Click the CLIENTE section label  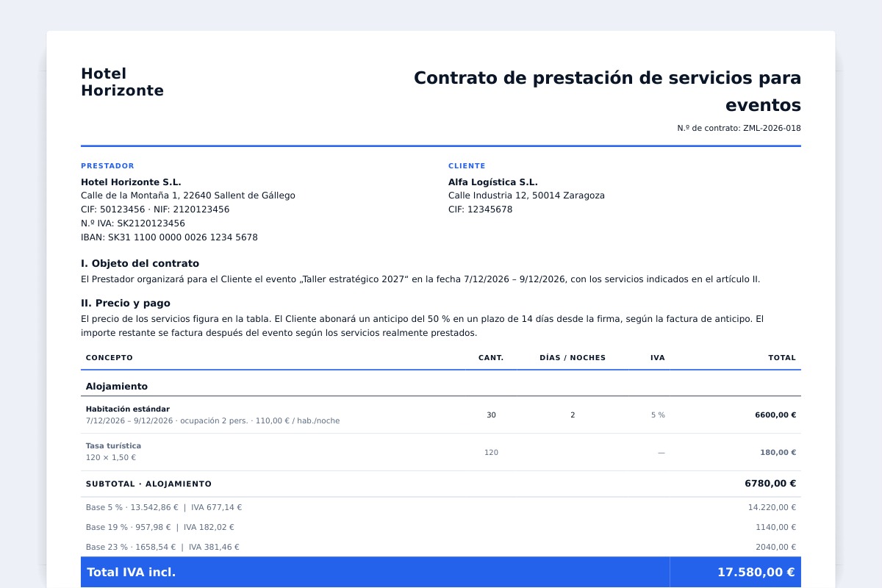coord(467,166)
